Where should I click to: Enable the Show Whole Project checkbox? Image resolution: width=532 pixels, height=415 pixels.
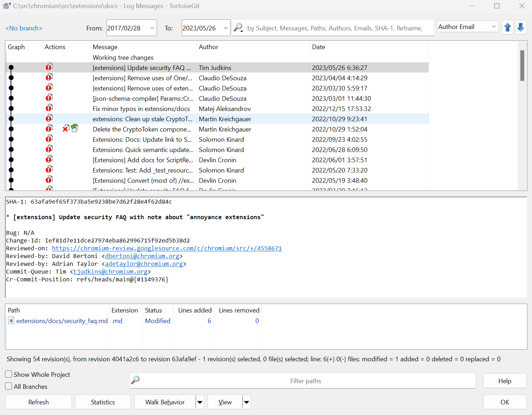tap(8, 374)
